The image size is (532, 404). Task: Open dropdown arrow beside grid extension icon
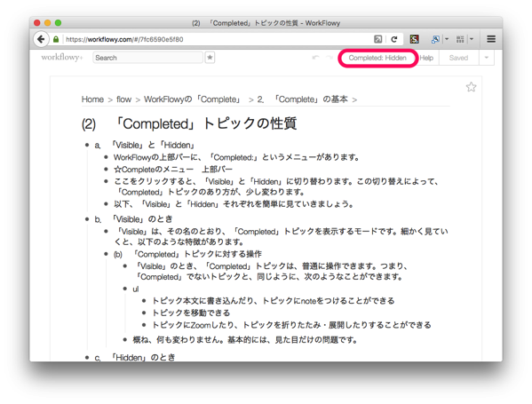coord(472,39)
